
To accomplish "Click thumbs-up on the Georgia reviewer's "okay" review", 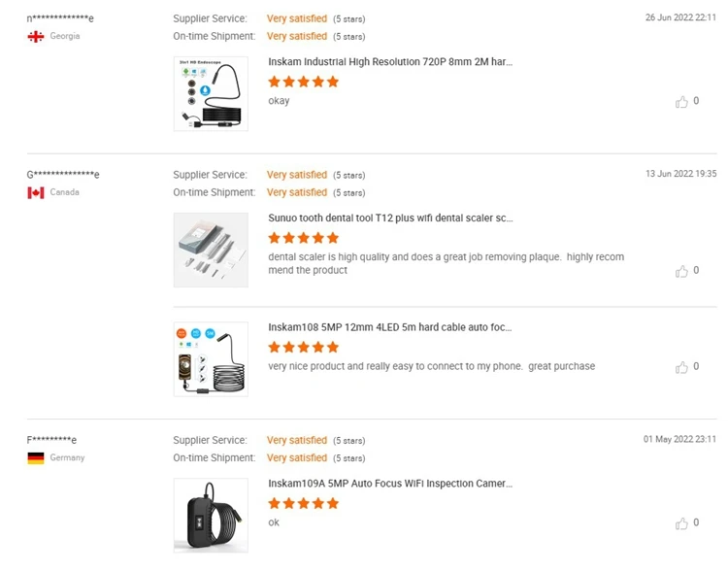I will point(681,102).
